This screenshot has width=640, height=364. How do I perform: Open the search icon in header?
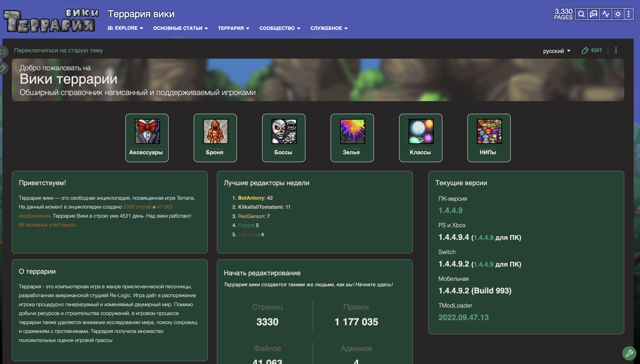pos(581,14)
